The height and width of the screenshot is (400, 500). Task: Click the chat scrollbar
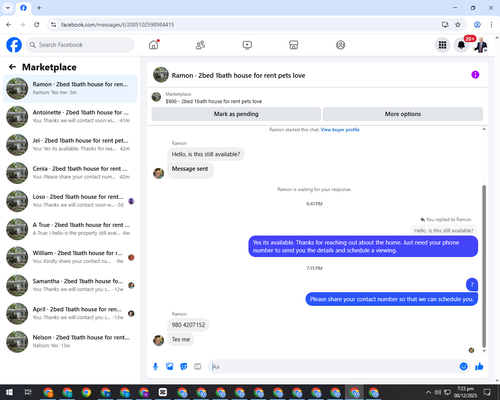point(484,266)
